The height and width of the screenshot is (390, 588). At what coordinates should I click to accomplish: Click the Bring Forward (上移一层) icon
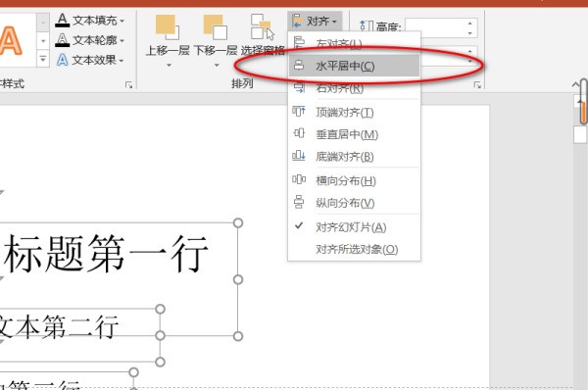[x=168, y=27]
